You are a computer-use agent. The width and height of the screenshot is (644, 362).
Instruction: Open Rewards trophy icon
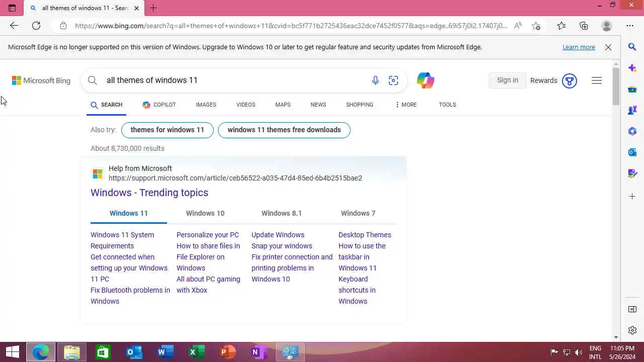pyautogui.click(x=569, y=80)
